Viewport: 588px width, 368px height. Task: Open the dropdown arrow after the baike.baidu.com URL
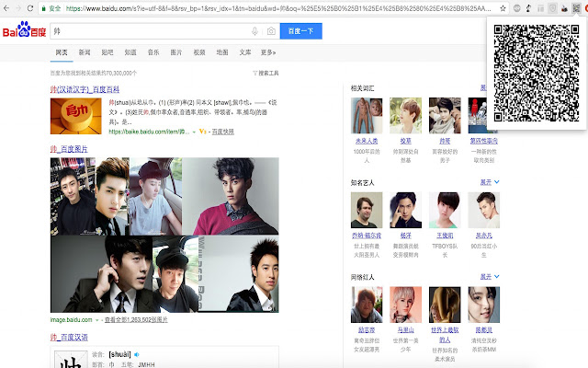point(194,132)
